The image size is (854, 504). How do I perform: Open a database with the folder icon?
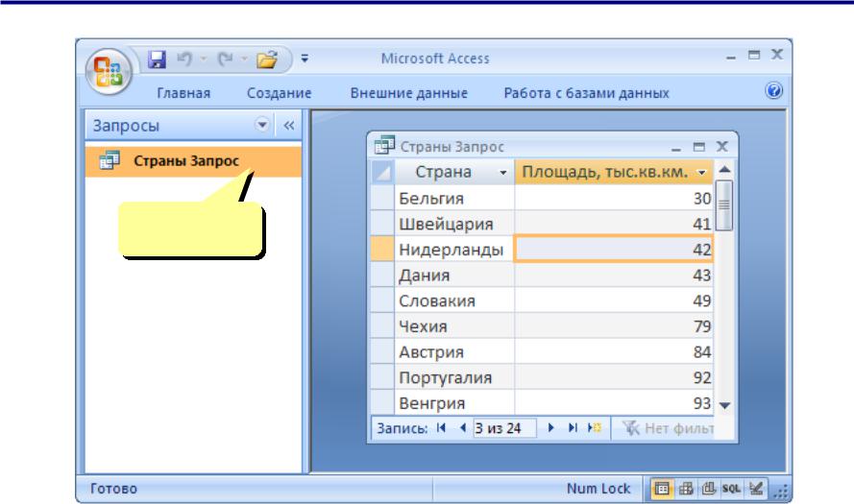pos(267,59)
